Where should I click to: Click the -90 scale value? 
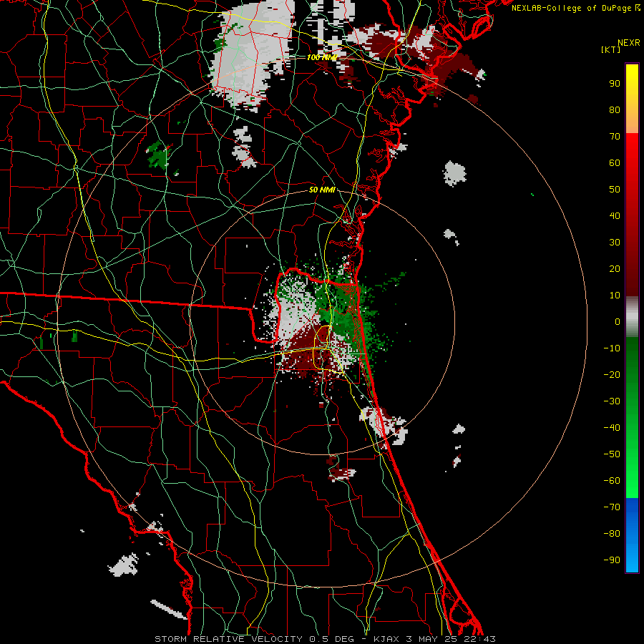612,560
